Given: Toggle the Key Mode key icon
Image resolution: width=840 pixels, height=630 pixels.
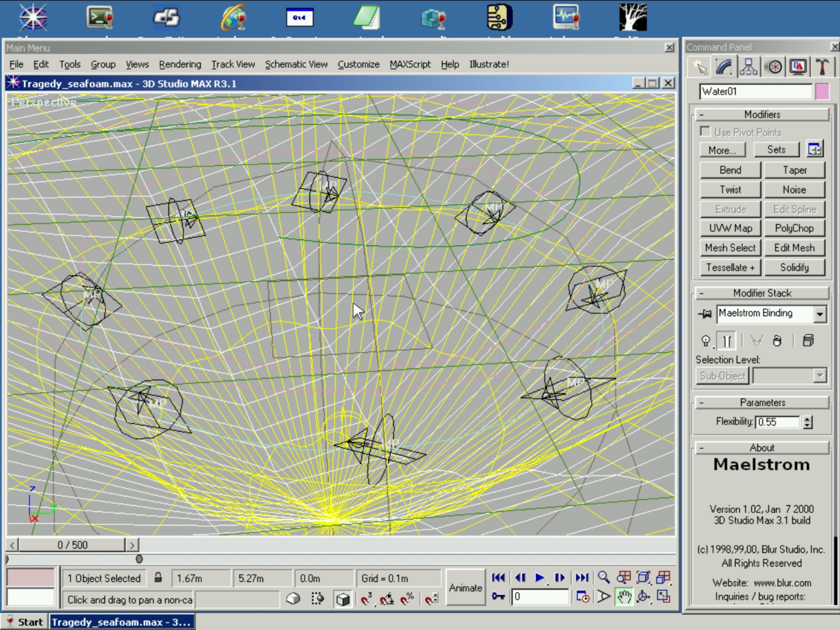Looking at the screenshot, I should tap(498, 596).
